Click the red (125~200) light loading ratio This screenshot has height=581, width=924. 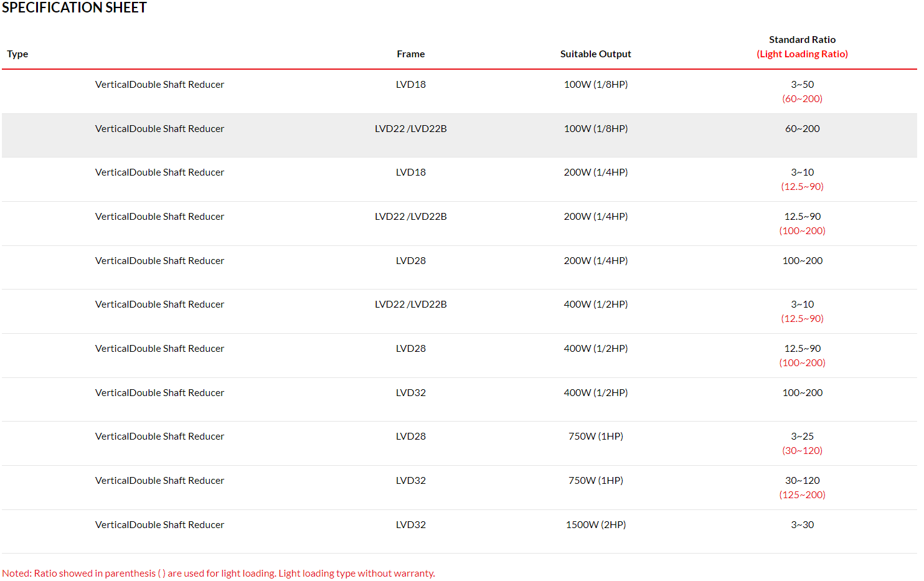(802, 495)
